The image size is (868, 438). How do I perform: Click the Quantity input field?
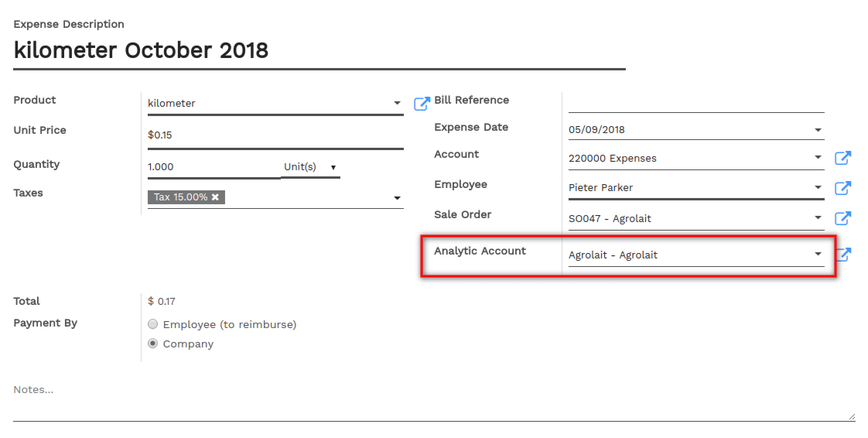(214, 166)
